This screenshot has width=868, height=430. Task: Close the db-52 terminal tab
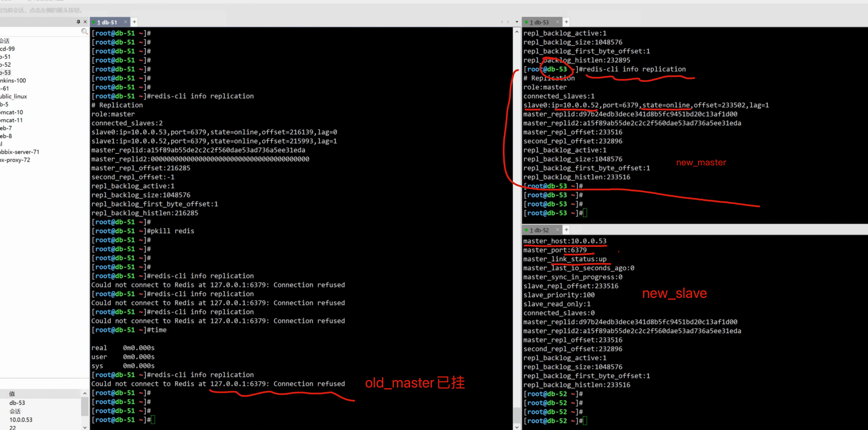pyautogui.click(x=557, y=230)
